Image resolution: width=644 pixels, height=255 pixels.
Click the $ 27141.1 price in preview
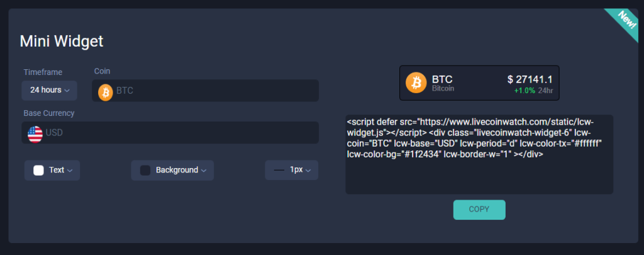click(x=530, y=79)
